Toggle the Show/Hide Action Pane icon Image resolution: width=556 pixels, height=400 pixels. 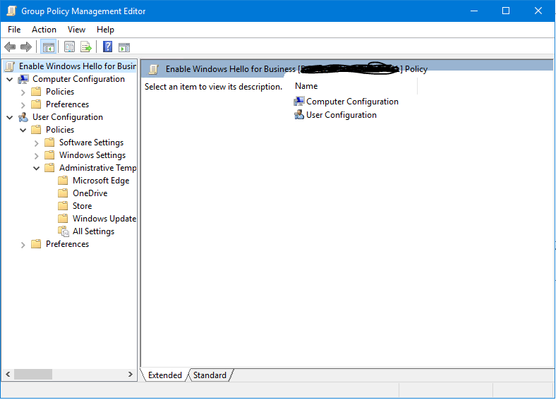[x=124, y=47]
